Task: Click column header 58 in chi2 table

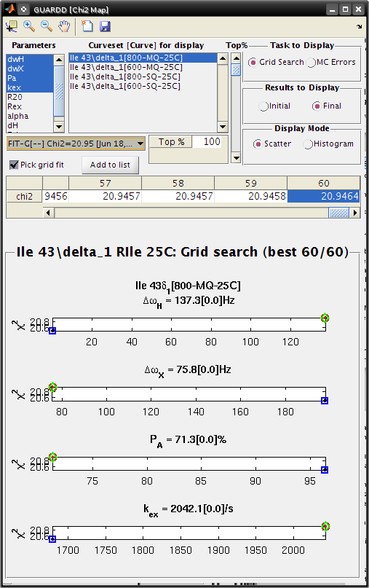Action: click(178, 183)
